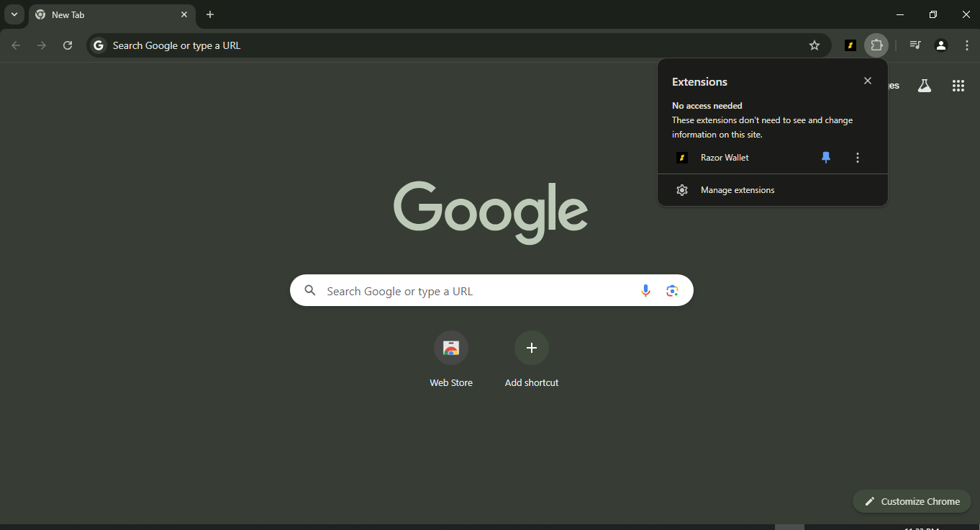The image size is (980, 530).
Task: Click the Extensions puzzle piece icon
Action: pos(876,45)
